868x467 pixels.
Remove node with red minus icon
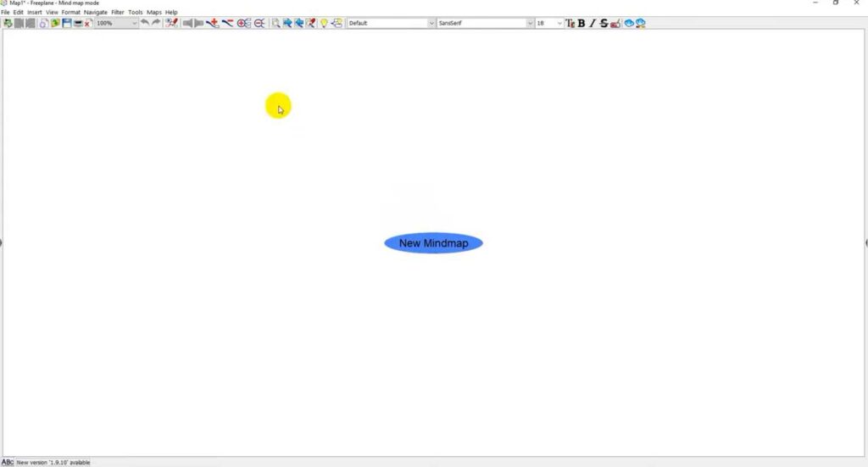pos(227,23)
